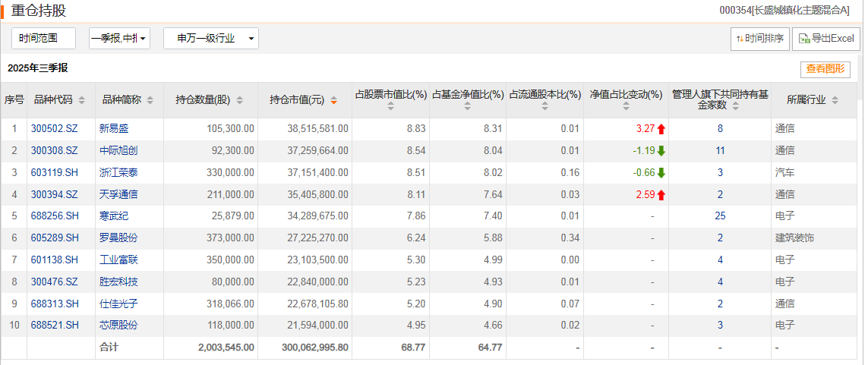Image resolution: width=868 pixels, height=365 pixels.
Task: Select fund title 000354[长盛城镇化主题混合A]
Action: pyautogui.click(x=784, y=10)
